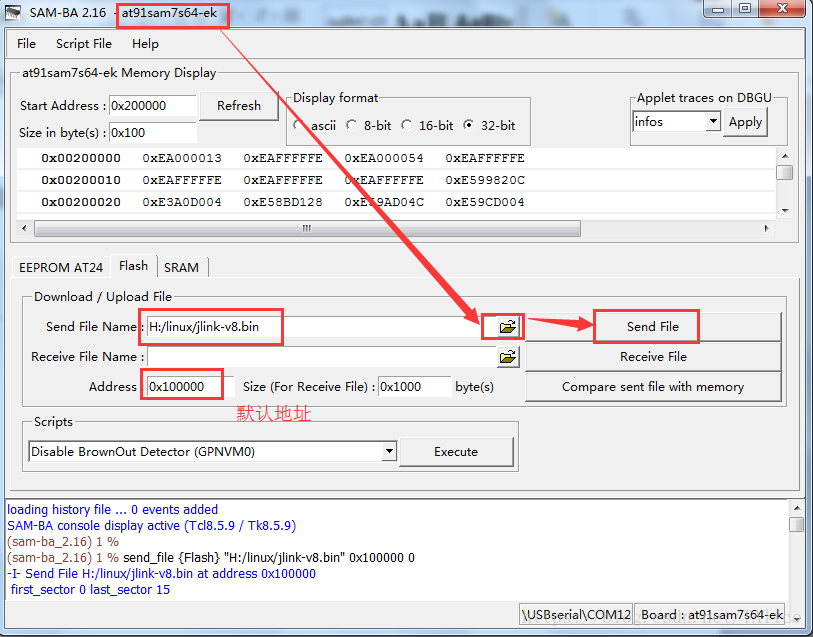Image resolution: width=813 pixels, height=637 pixels.
Task: Click status bar \USBserial\COM12 entry
Action: click(576, 615)
